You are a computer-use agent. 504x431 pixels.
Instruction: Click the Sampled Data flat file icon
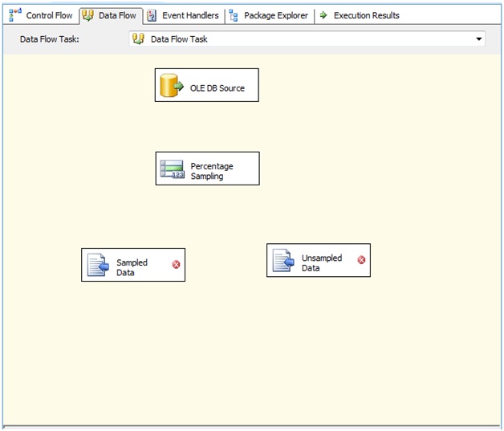coord(98,265)
